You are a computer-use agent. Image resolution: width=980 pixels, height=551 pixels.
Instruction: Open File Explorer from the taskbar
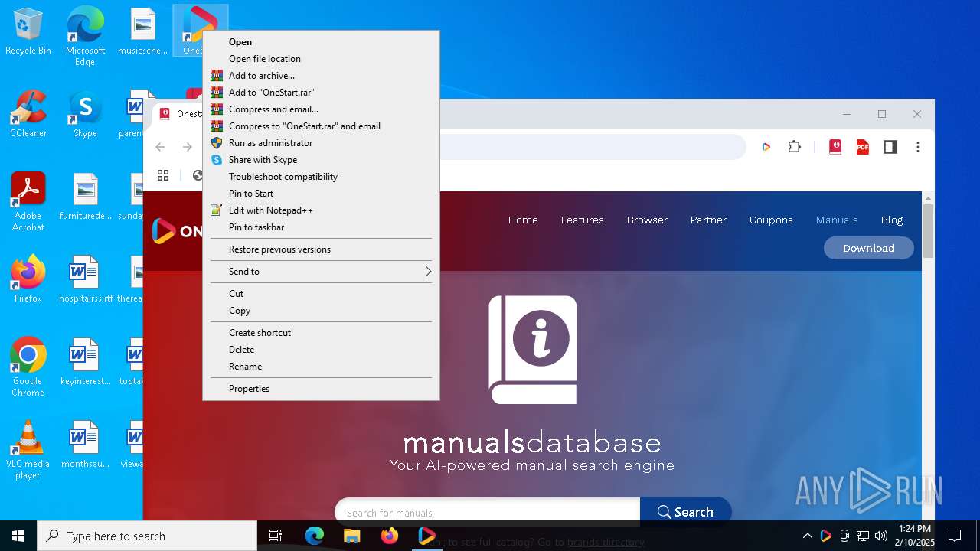click(352, 536)
